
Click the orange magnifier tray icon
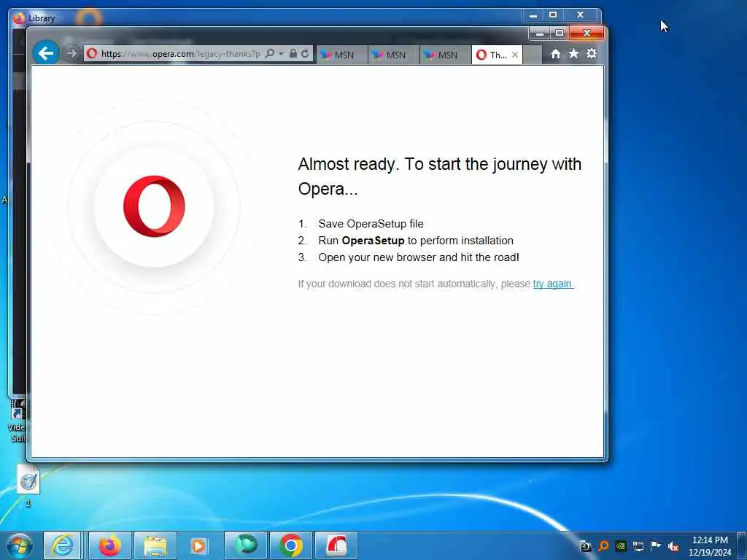pos(603,546)
